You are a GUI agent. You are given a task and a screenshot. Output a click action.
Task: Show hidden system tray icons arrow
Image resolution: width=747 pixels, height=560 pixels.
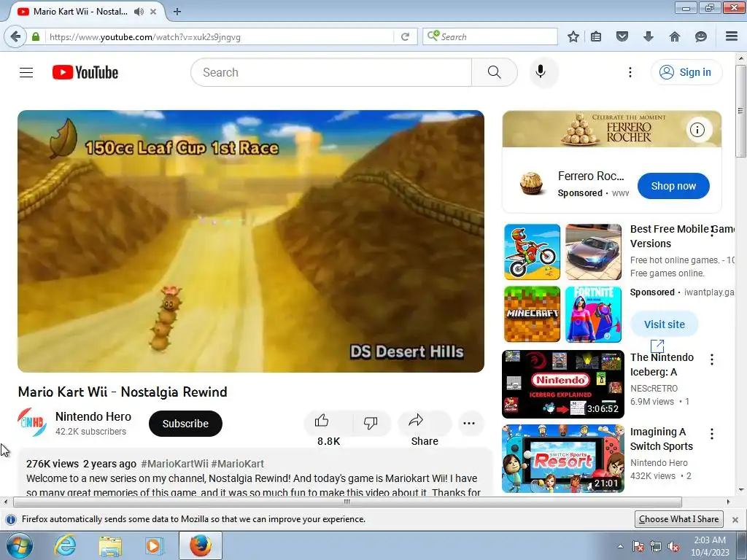point(620,546)
